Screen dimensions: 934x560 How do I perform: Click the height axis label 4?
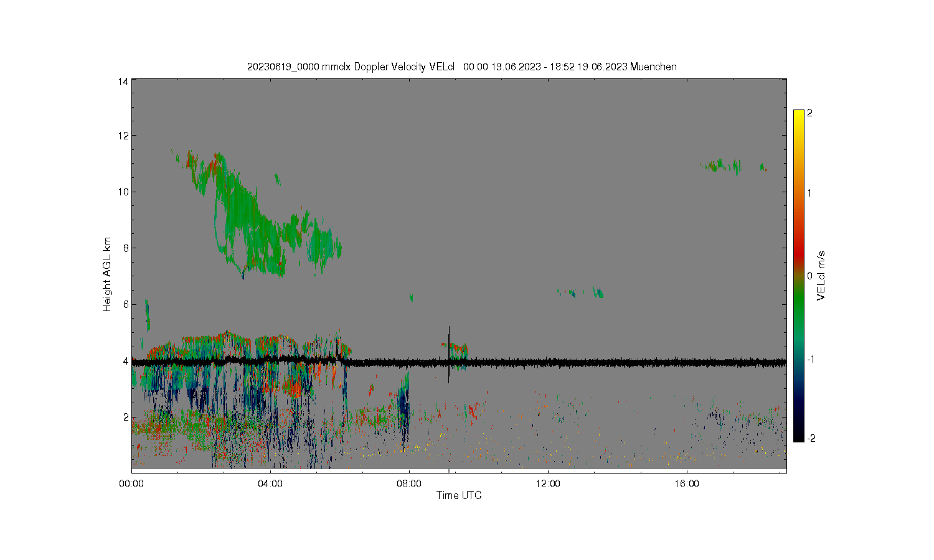(126, 361)
